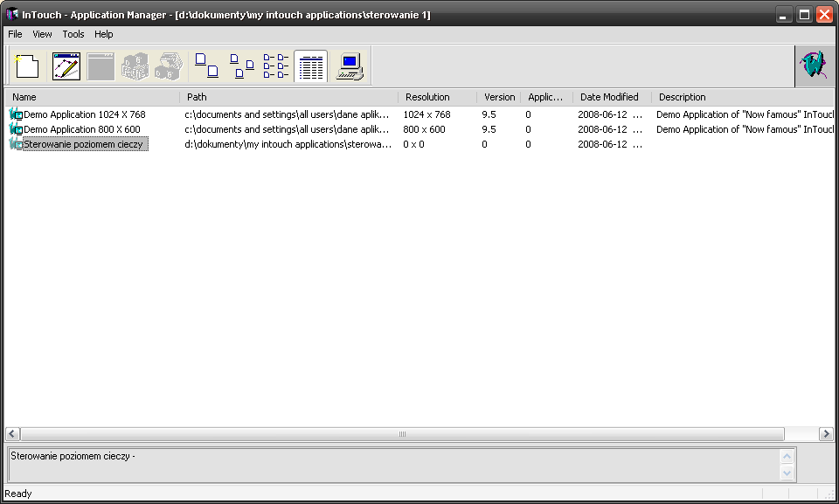Sort list by Date Modified column
839x504 pixels.
click(609, 97)
